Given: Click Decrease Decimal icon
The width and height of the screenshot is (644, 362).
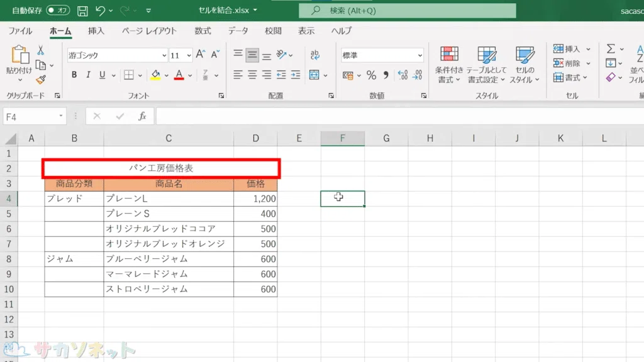Looking at the screenshot, I should [x=418, y=75].
